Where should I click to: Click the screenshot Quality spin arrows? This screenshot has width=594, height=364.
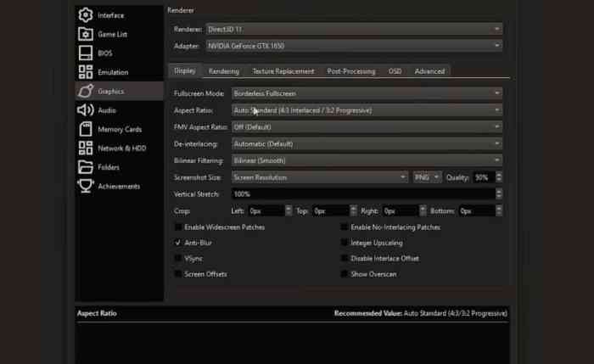coord(499,177)
